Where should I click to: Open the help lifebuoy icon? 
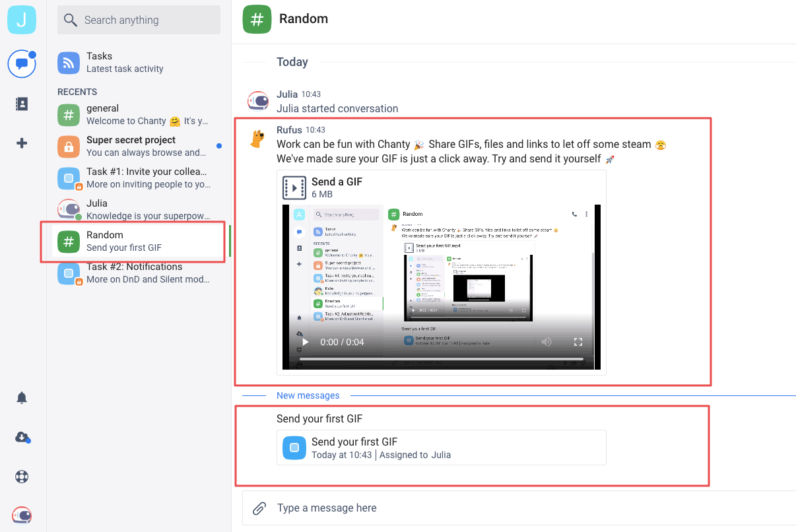[22, 477]
